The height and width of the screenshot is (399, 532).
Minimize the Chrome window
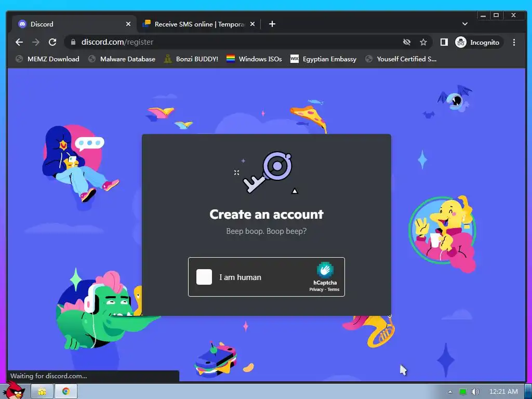[x=483, y=15]
